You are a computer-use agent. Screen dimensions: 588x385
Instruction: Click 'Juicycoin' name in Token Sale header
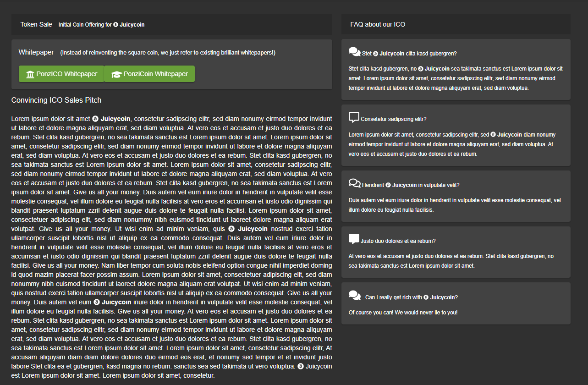click(132, 25)
